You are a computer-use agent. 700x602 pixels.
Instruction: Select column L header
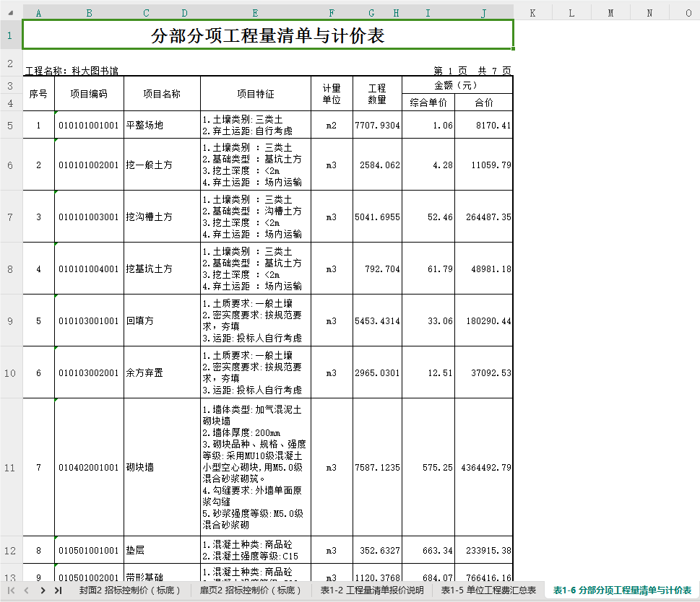[571, 13]
